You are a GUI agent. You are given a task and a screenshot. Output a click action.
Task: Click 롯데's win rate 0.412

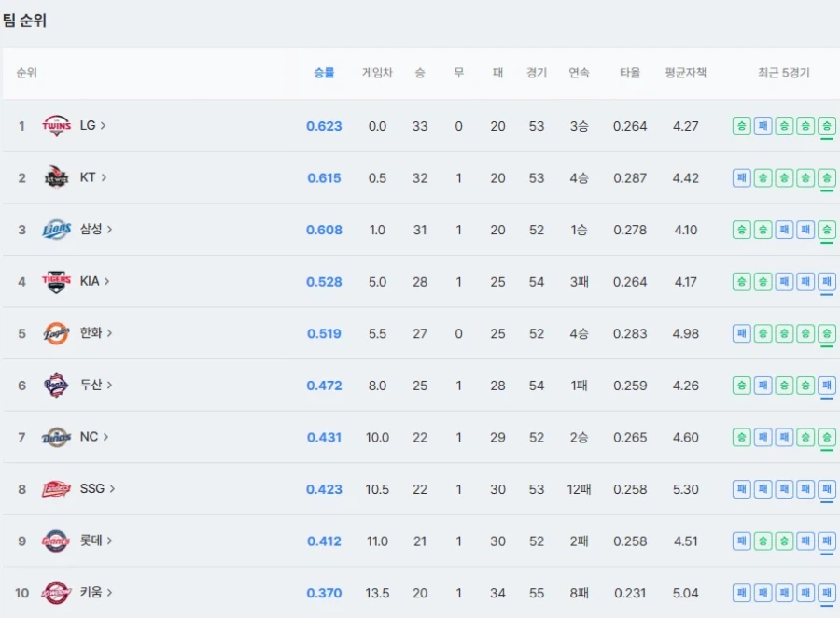pos(324,541)
